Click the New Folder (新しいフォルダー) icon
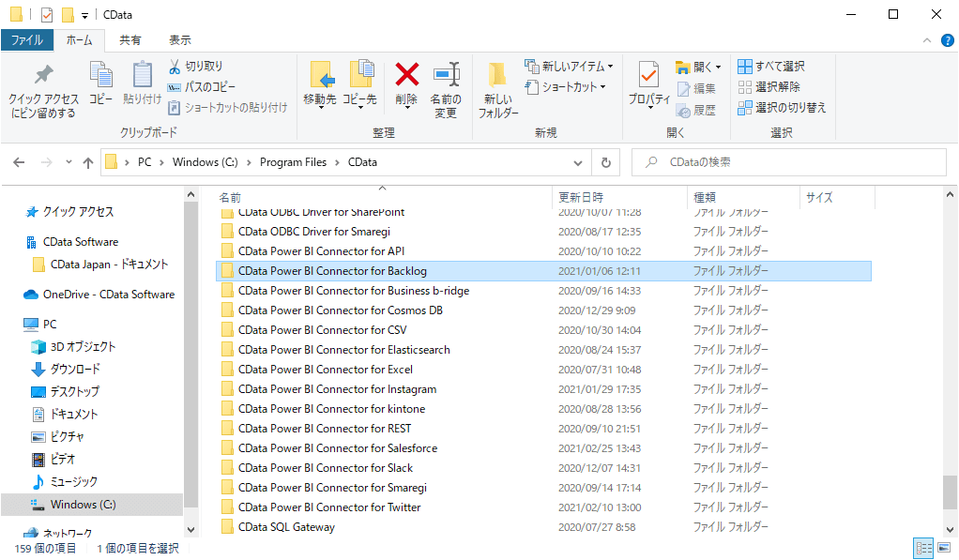Viewport: 959px width, 560px height. pos(498,76)
